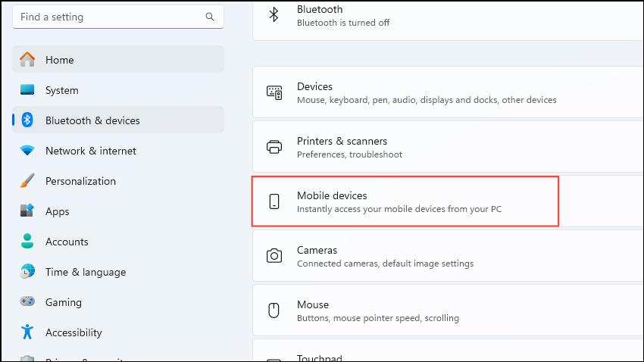Click the Bluetooth & devices sidebar icon
This screenshot has height=362, width=644.
point(27,120)
